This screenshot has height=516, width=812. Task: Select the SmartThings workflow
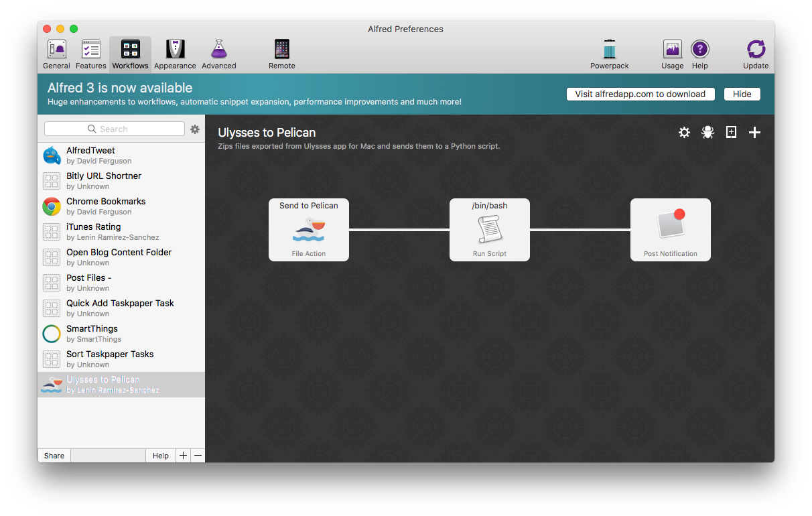(x=121, y=334)
